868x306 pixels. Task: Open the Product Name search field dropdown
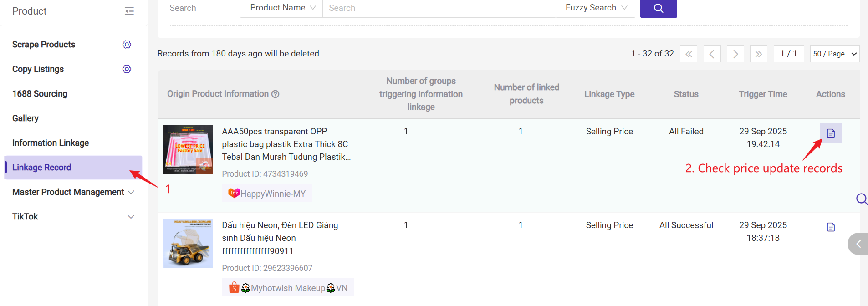click(281, 8)
